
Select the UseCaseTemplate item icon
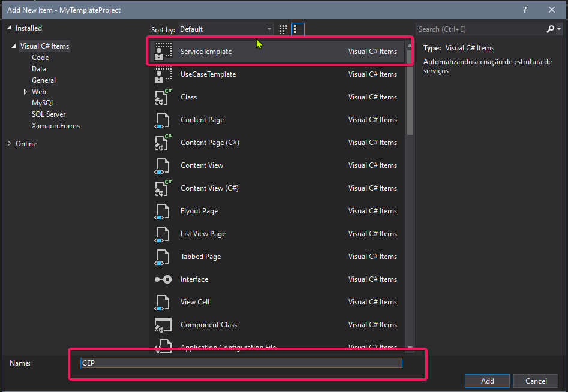coord(163,74)
